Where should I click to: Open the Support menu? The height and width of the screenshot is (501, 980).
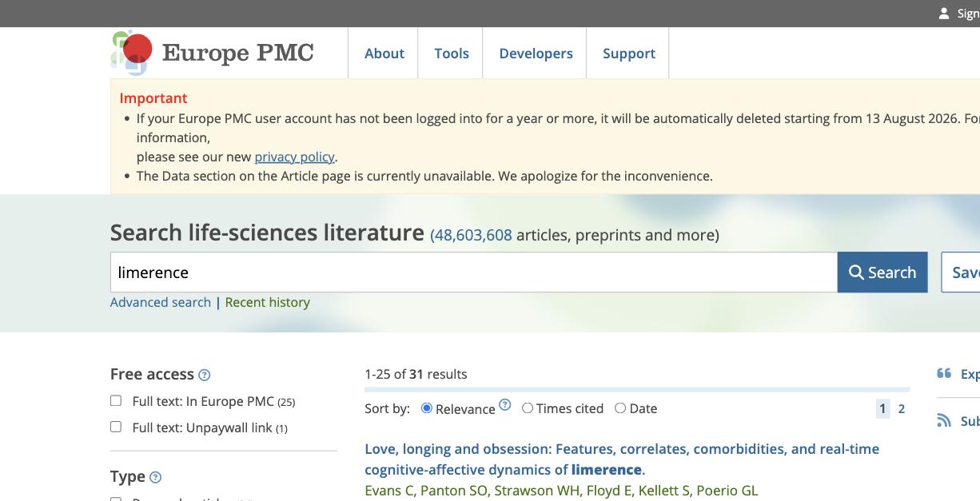point(629,54)
